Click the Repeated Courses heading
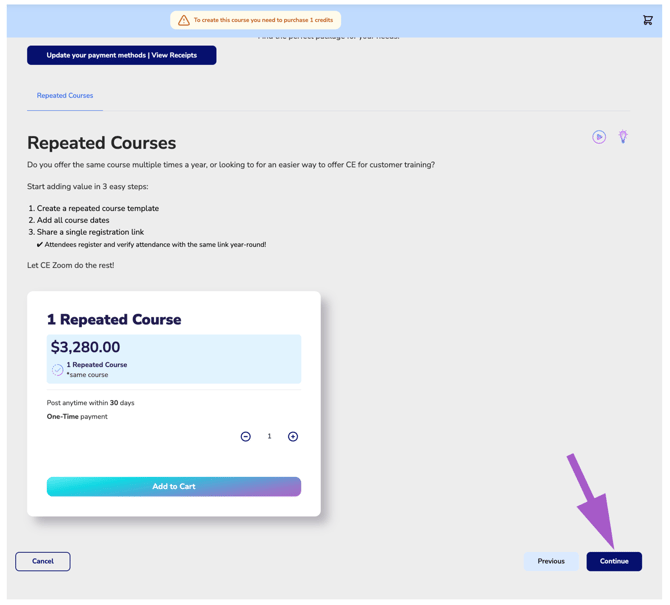 [x=102, y=143]
